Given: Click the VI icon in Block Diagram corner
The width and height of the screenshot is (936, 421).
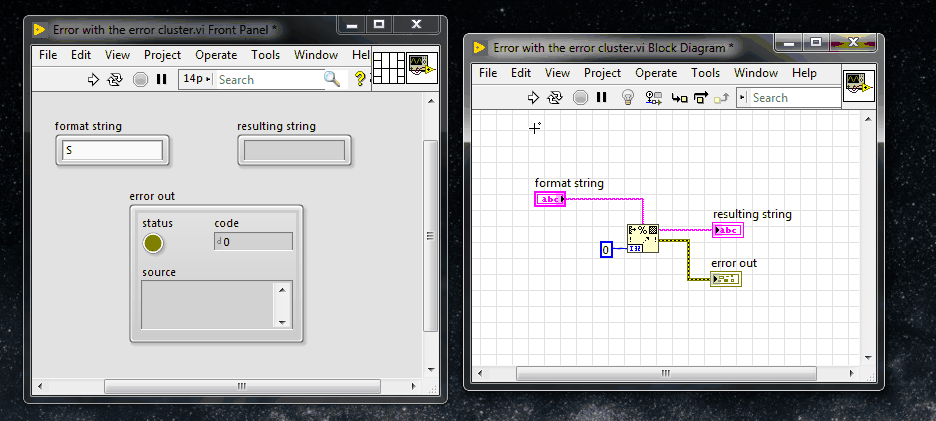Looking at the screenshot, I should click(x=858, y=86).
